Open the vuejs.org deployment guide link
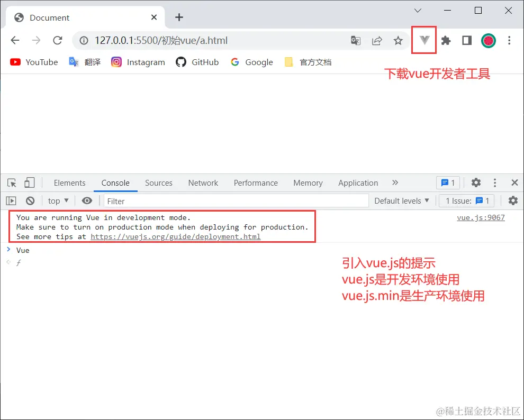This screenshot has width=524, height=420. click(x=175, y=236)
